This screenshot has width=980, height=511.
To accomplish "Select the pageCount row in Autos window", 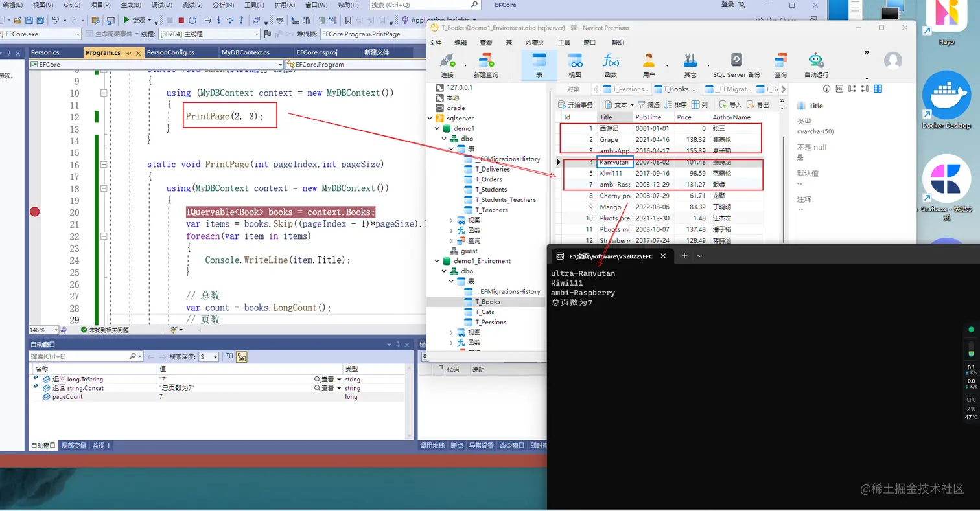I will (x=217, y=397).
